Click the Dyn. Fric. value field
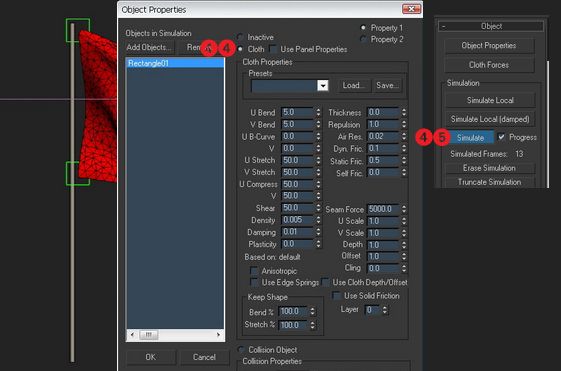The image size is (561, 371). click(384, 148)
